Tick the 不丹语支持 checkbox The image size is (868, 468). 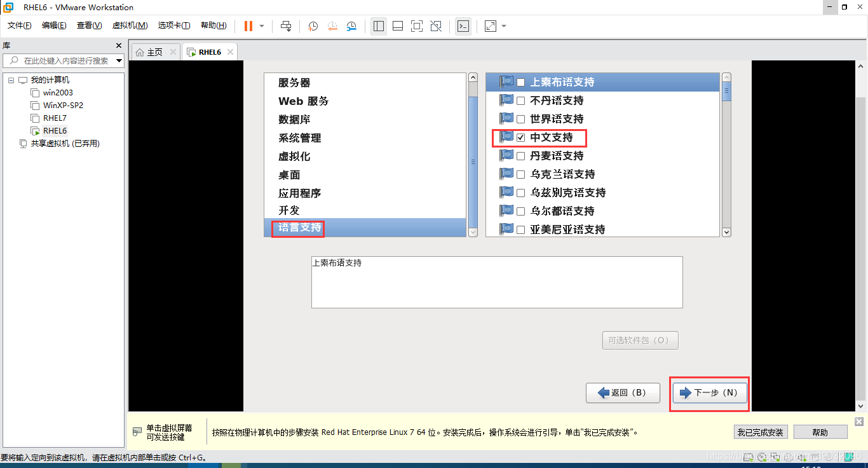[520, 100]
